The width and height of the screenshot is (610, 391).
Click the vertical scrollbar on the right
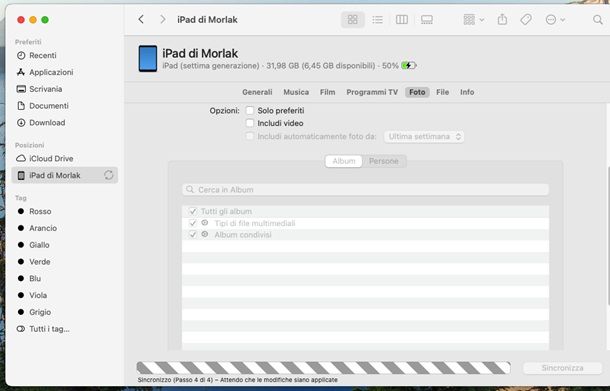608,235
